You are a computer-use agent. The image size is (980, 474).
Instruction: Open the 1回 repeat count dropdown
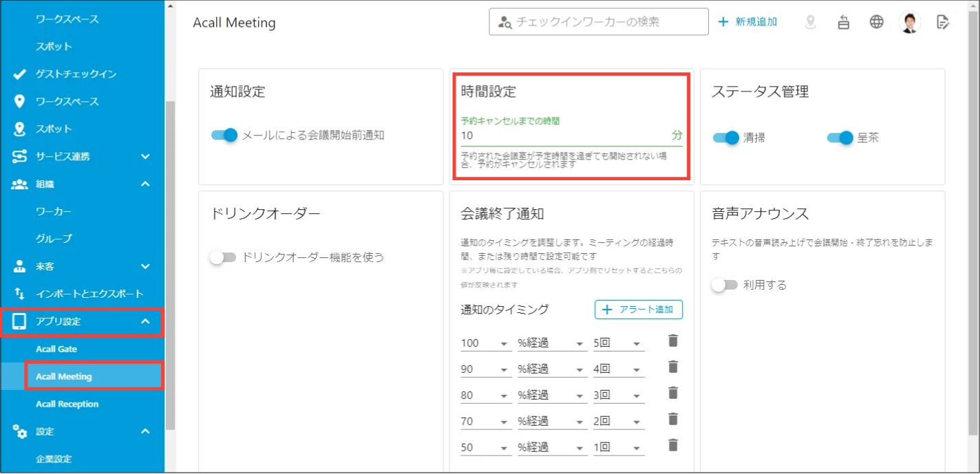pyautogui.click(x=619, y=447)
